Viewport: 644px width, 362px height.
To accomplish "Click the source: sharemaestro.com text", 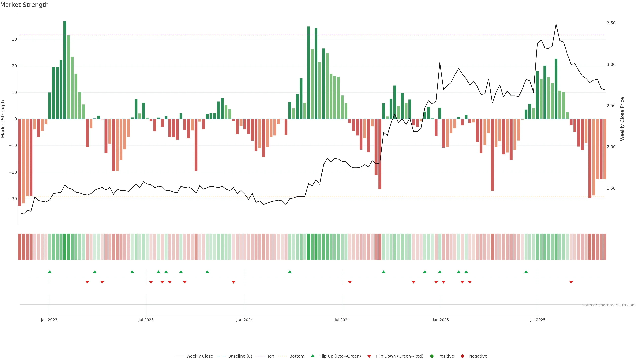I will point(609,305).
